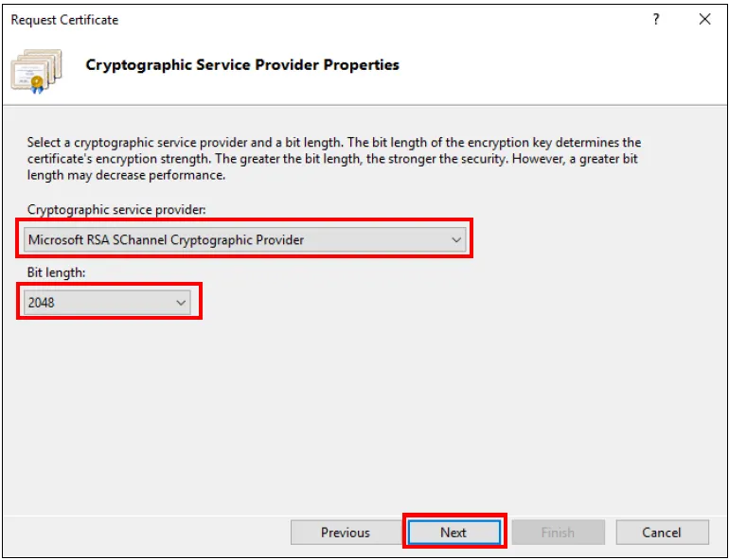Click the question mark help button
This screenshot has width=729, height=560.
(656, 19)
